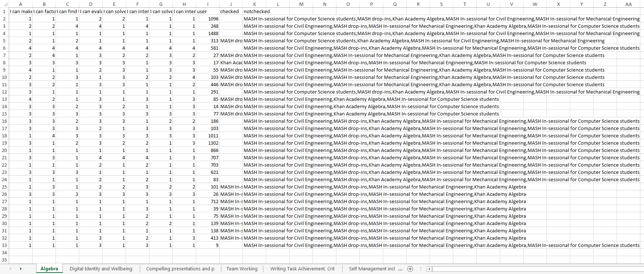Click the previous sheet navigation arrow

click(10, 269)
